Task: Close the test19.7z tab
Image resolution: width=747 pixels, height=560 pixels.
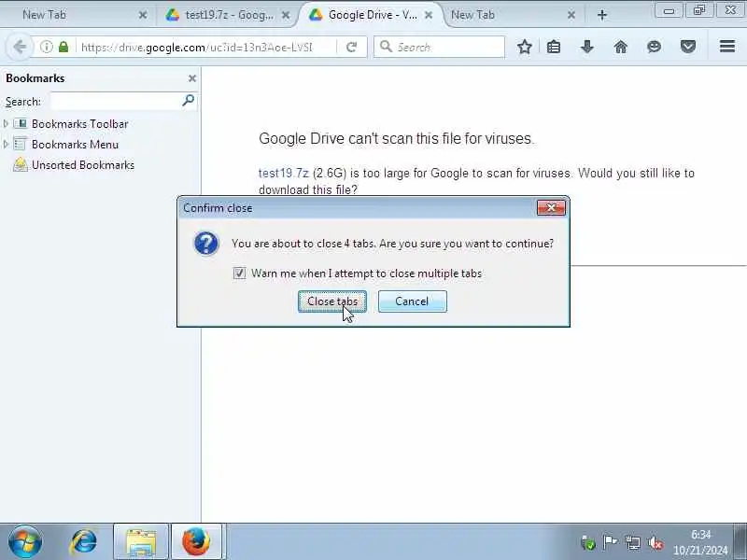Action: click(286, 15)
